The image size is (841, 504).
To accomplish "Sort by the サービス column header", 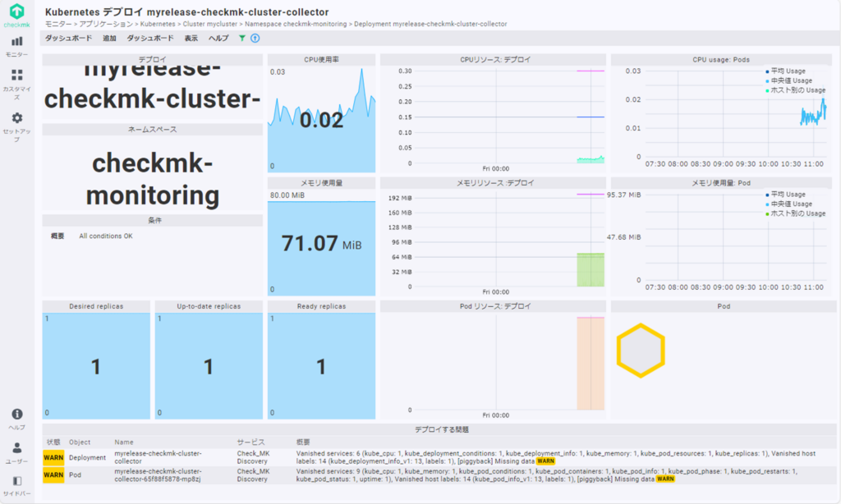I will (250, 442).
